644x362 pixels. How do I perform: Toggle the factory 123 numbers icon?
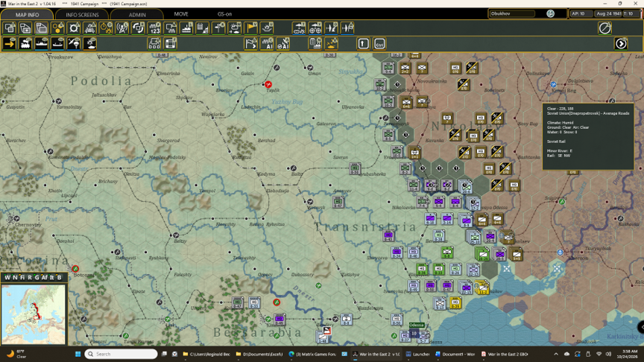click(154, 28)
